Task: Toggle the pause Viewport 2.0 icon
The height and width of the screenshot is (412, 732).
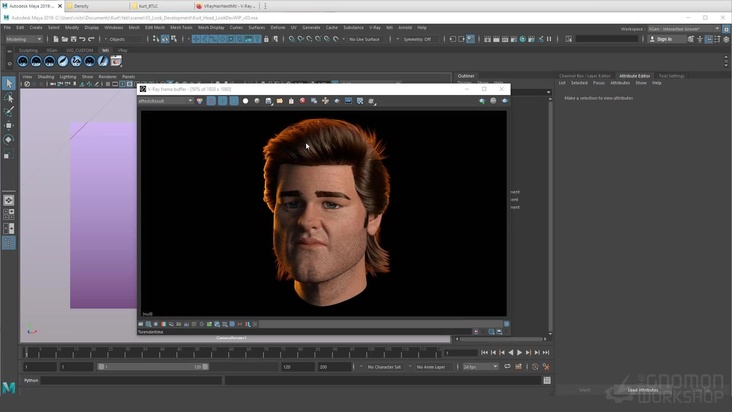Action: click(x=549, y=39)
